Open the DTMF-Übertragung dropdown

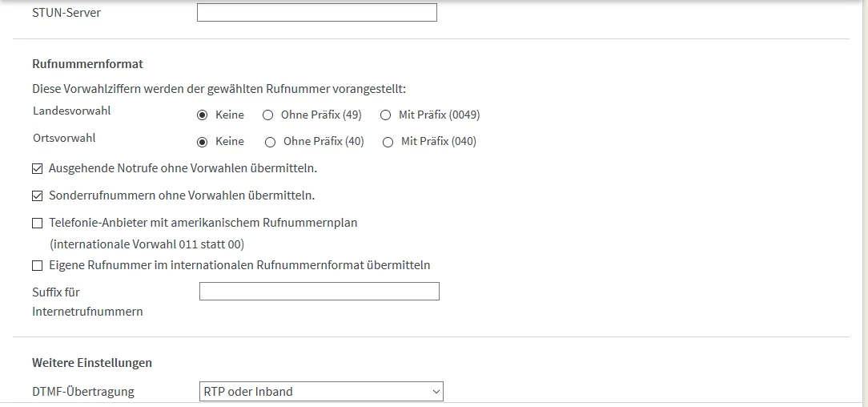[x=320, y=392]
